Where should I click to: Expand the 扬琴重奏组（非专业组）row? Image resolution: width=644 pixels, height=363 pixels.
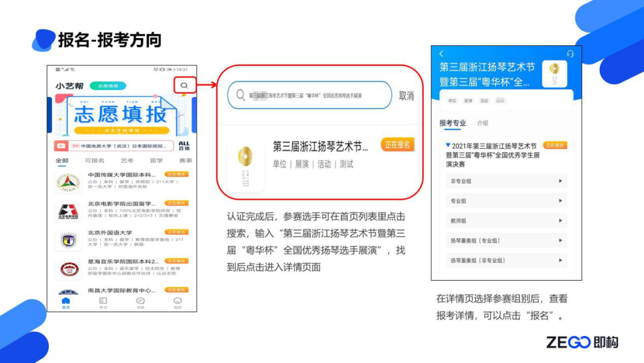coord(506,260)
